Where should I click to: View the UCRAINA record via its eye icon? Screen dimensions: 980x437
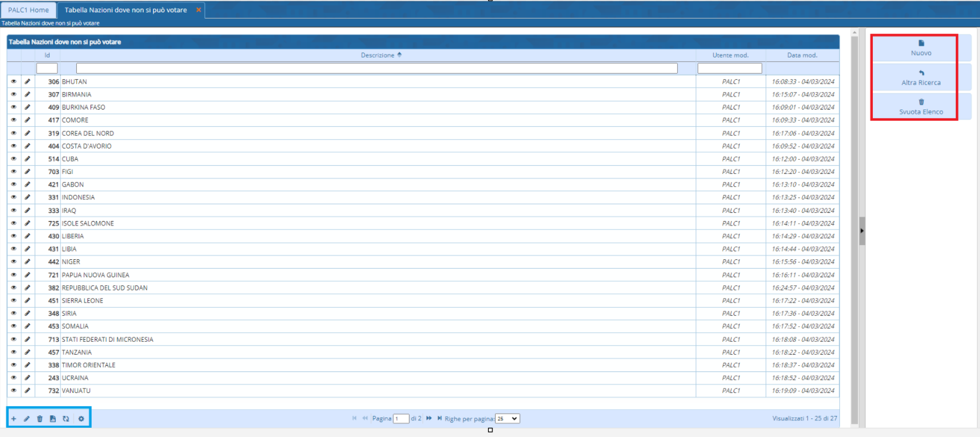pyautogui.click(x=14, y=378)
